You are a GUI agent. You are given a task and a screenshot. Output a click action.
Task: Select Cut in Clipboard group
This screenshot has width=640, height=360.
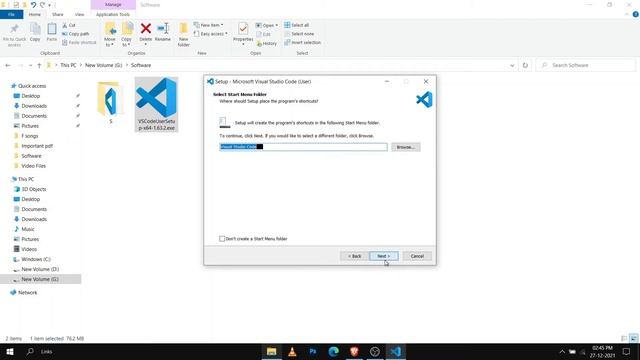(69, 25)
